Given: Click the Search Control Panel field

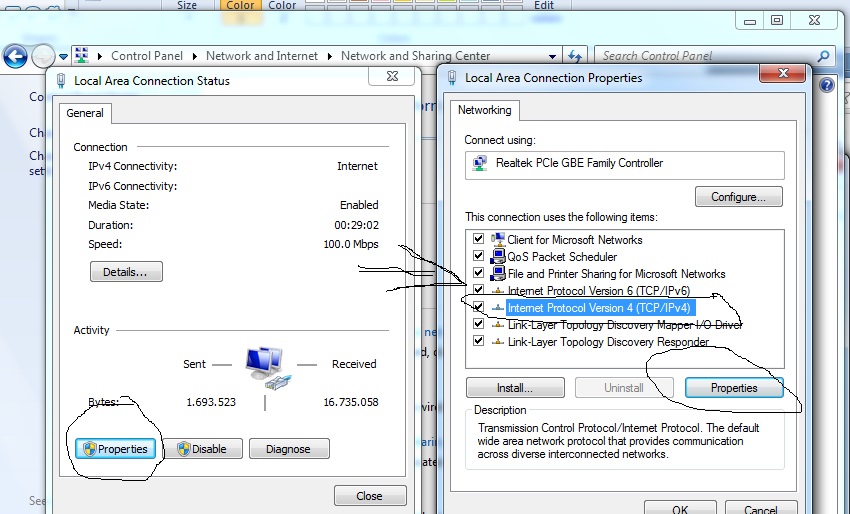Looking at the screenshot, I should coord(713,56).
